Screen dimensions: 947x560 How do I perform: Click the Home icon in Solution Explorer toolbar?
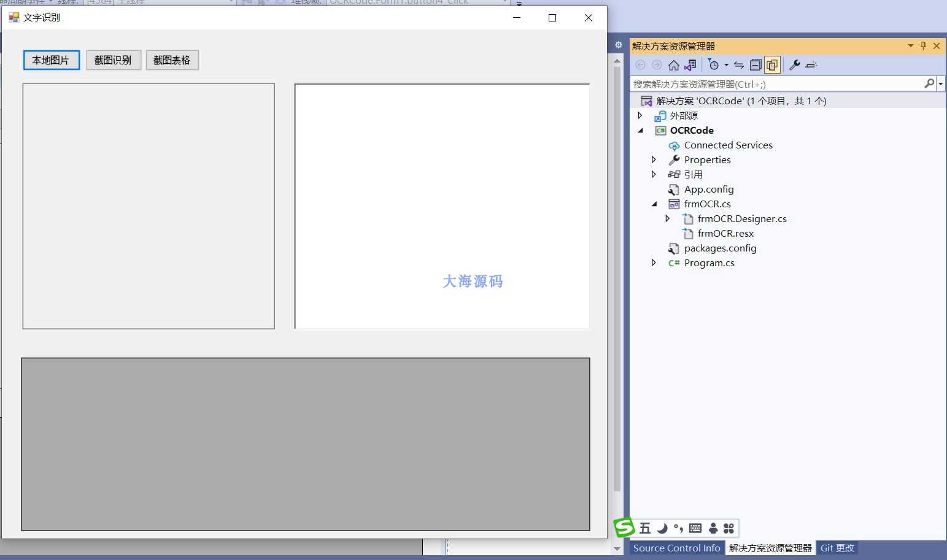[674, 65]
